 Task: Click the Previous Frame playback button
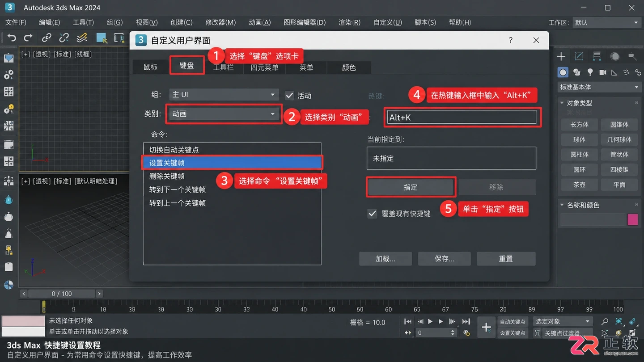pos(420,322)
